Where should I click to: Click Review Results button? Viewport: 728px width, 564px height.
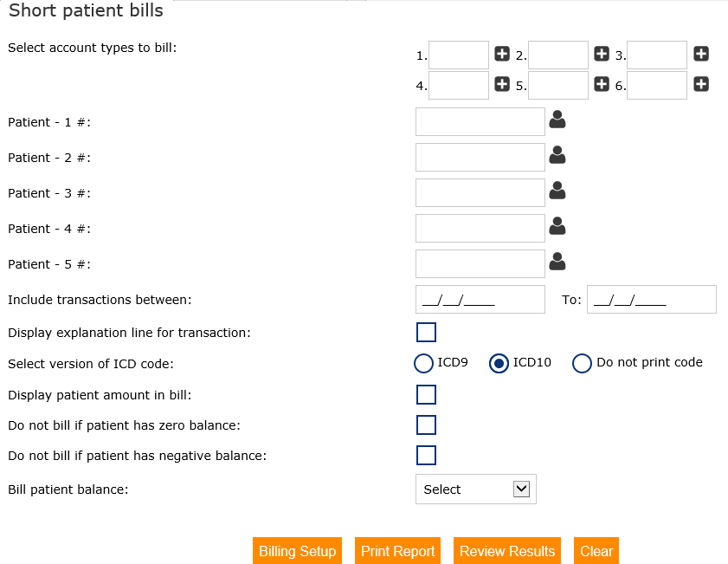click(x=507, y=551)
